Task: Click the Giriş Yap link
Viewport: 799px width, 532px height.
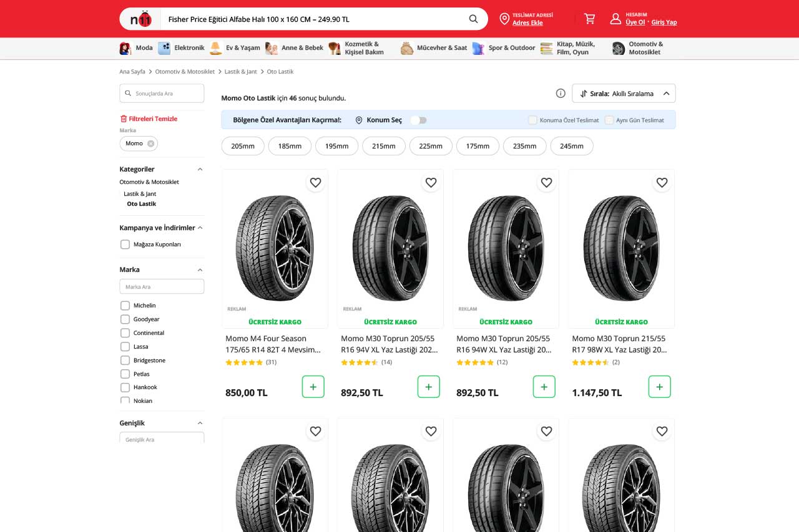Action: [664, 22]
